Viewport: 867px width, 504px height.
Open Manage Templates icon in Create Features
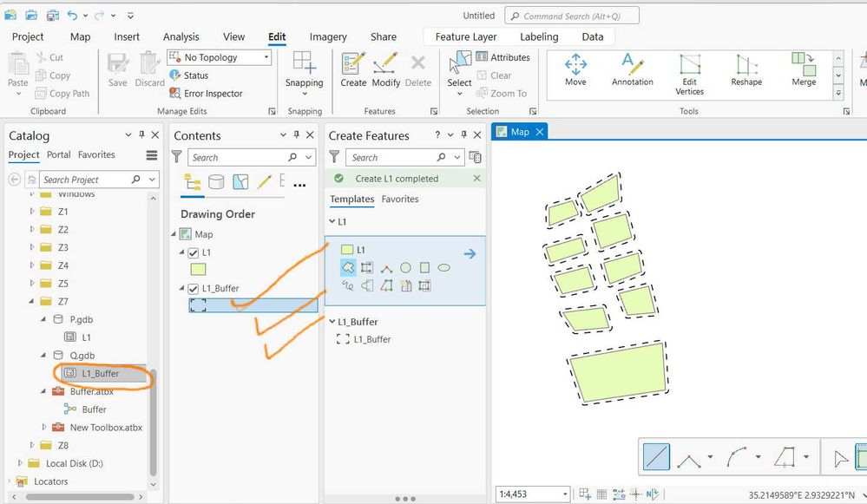click(x=475, y=158)
